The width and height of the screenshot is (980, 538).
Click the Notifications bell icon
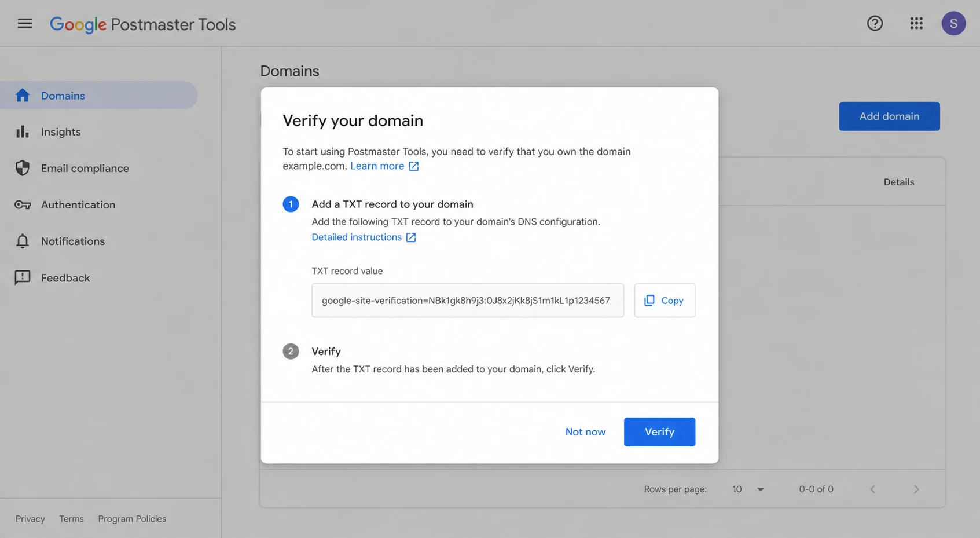coord(22,241)
